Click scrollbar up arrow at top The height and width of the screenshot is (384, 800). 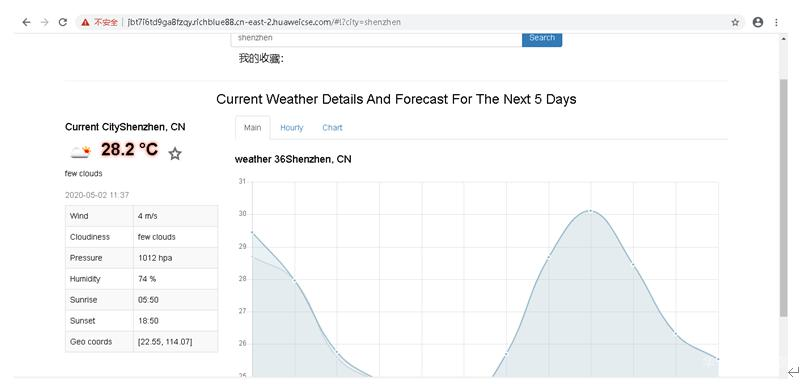click(x=784, y=39)
